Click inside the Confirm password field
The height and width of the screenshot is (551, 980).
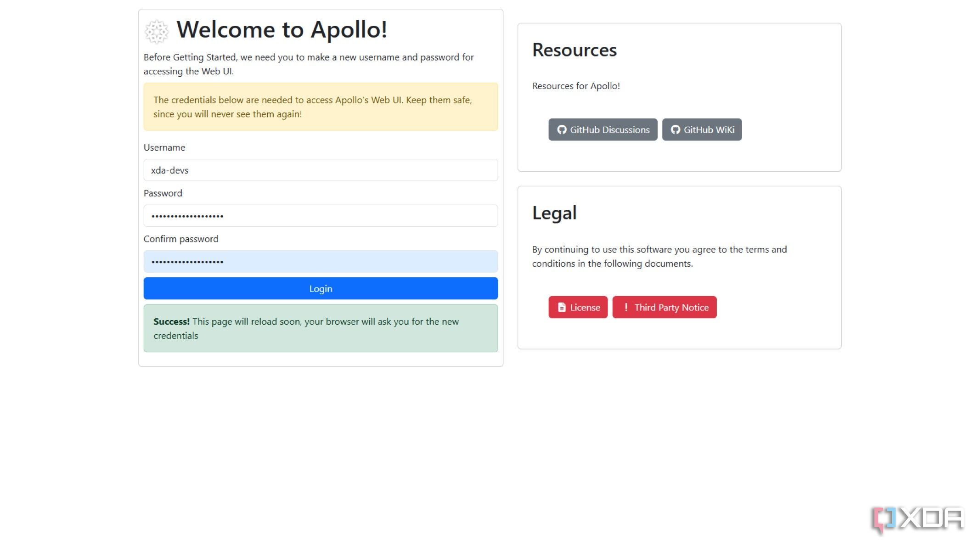pos(320,262)
